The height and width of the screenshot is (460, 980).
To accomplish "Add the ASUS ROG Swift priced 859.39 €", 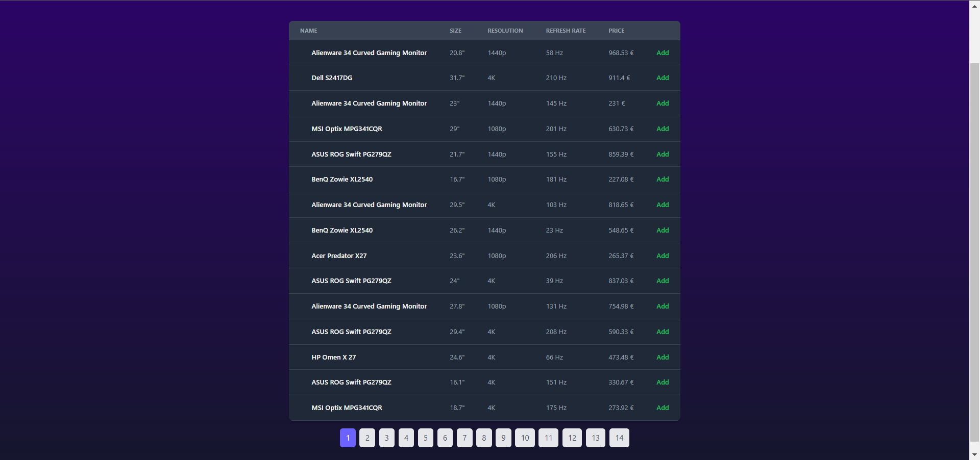I will pos(662,155).
